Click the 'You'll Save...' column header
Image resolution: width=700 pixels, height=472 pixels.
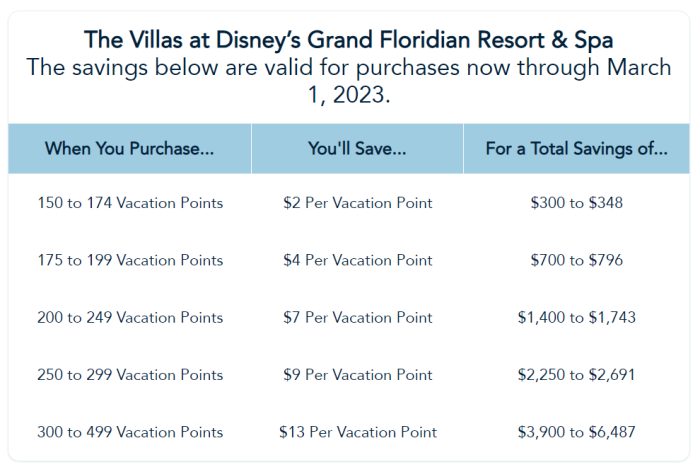pyautogui.click(x=357, y=149)
